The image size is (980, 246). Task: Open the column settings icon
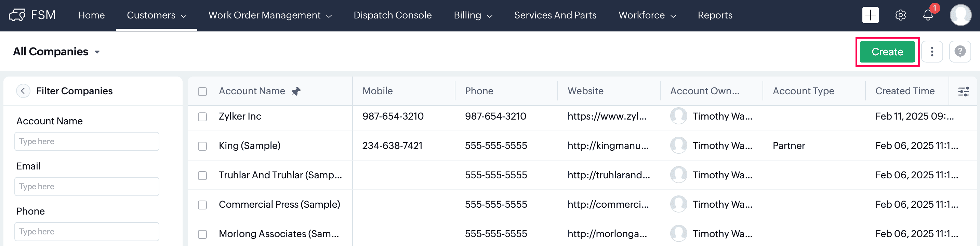(x=963, y=91)
